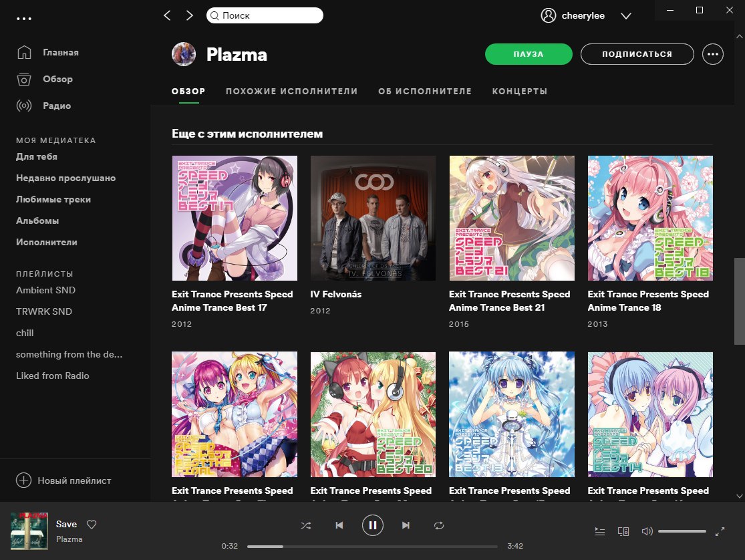Viewport: 745px width, 560px height.
Task: Toggle repeat mode
Action: click(x=439, y=525)
